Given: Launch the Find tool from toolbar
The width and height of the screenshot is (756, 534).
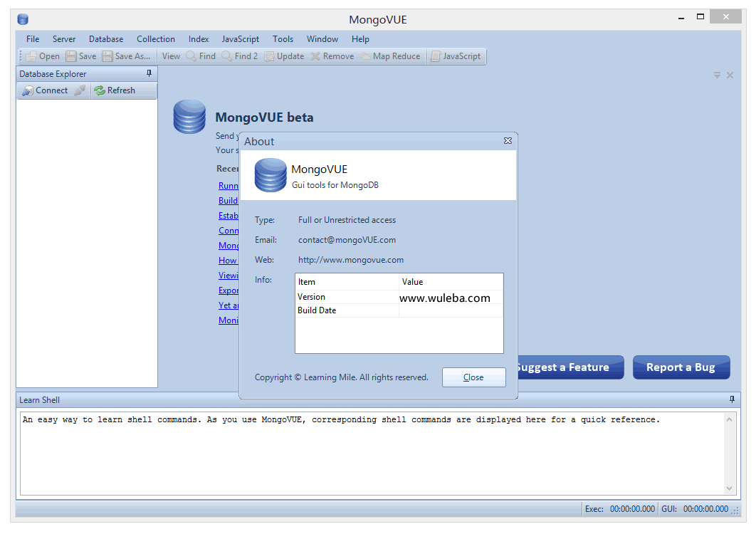Looking at the screenshot, I should tap(201, 56).
